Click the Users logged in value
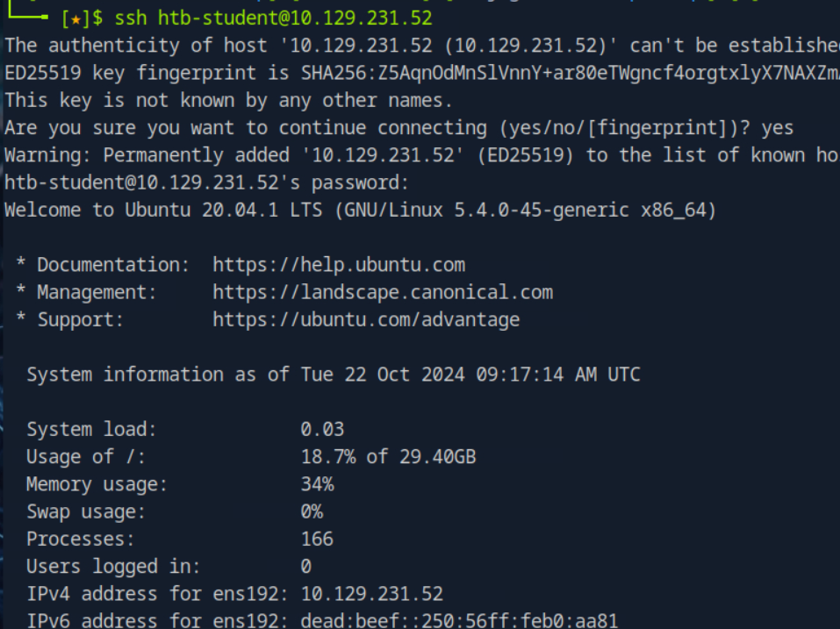This screenshot has width=840, height=629. 305,567
